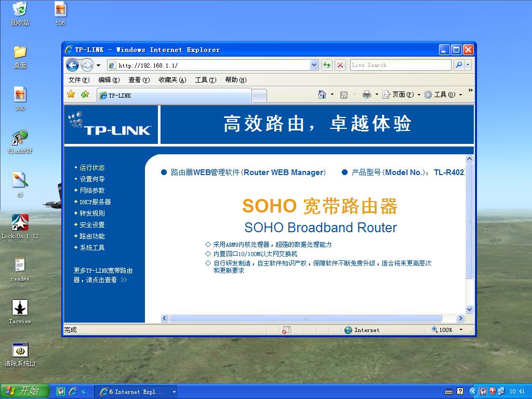Click the RSS feeds icon
This screenshot has width=532, height=399.
click(x=344, y=95)
